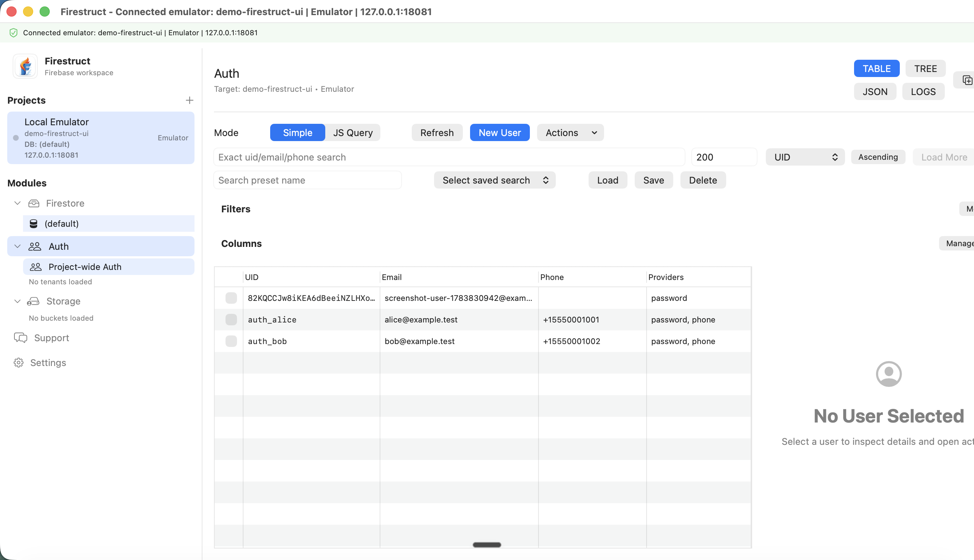This screenshot has height=560, width=974.
Task: Switch to the JSON view tab
Action: pyautogui.click(x=875, y=91)
